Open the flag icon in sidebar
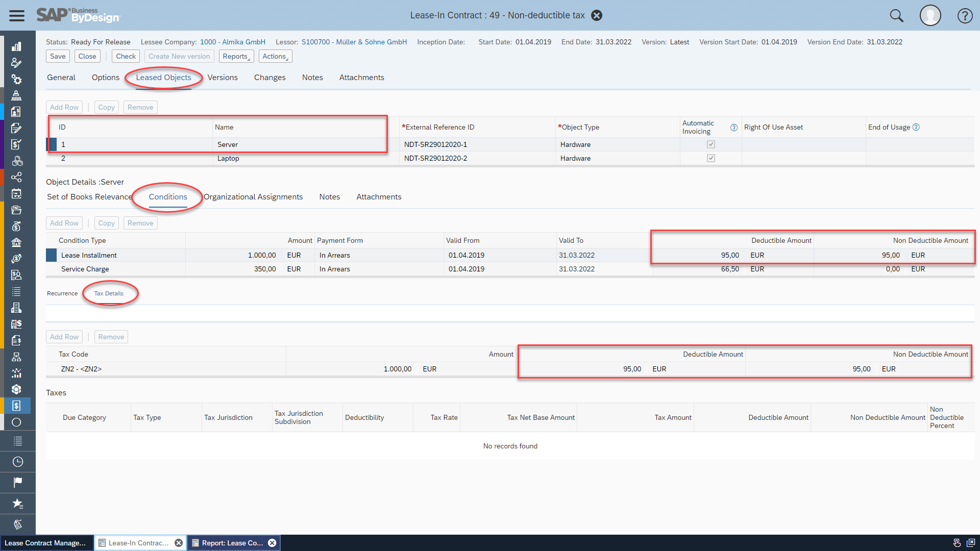Screen dimensions: 980x551 coord(17,482)
